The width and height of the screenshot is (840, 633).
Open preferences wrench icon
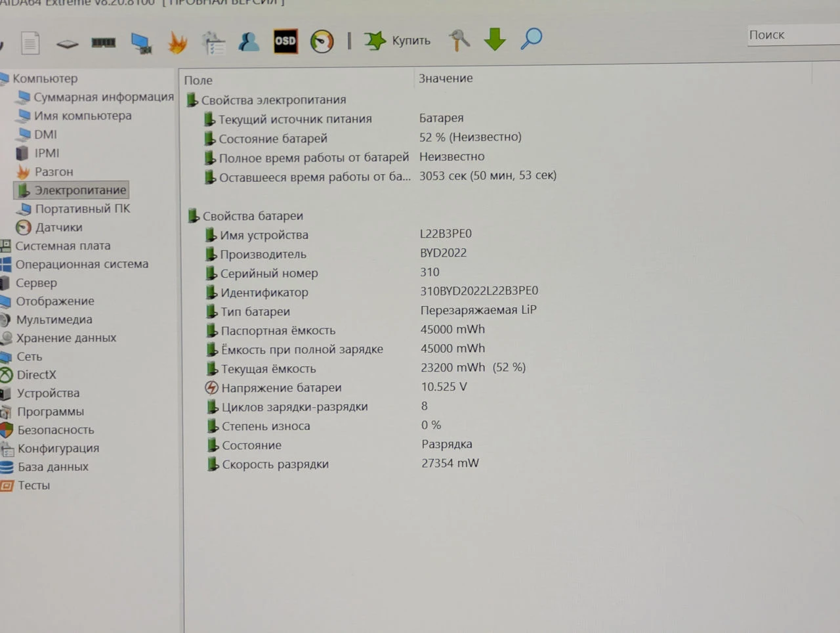pos(459,39)
